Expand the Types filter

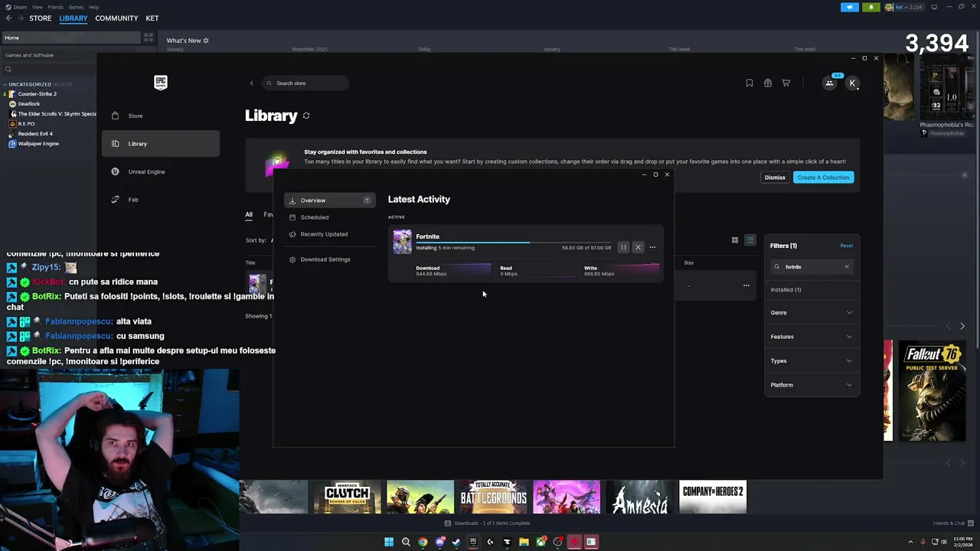812,360
